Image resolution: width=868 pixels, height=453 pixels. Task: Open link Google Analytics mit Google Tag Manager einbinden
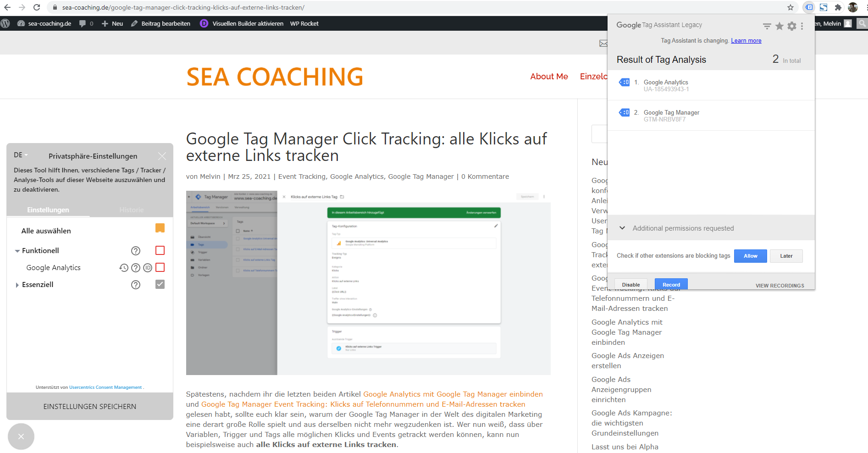453,394
